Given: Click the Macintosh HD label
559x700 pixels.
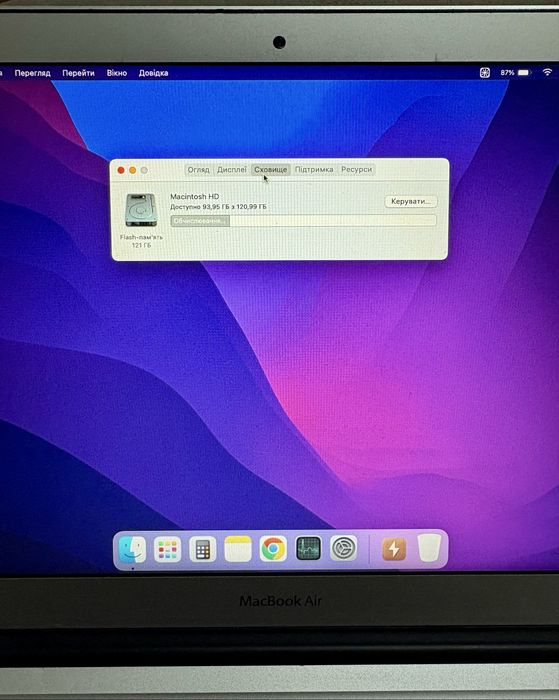Looking at the screenshot, I should 195,196.
